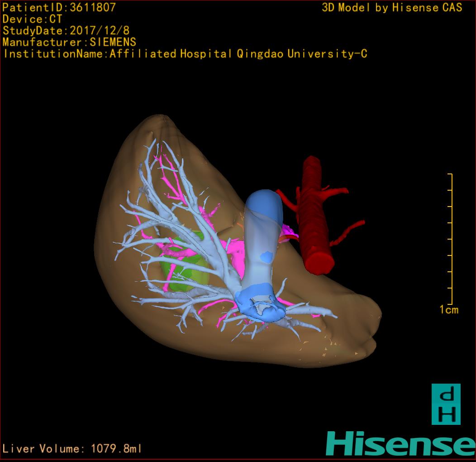Viewport: 476px width, 462px height.
Task: Click the Hisense logo in the corner
Action: pos(400,444)
